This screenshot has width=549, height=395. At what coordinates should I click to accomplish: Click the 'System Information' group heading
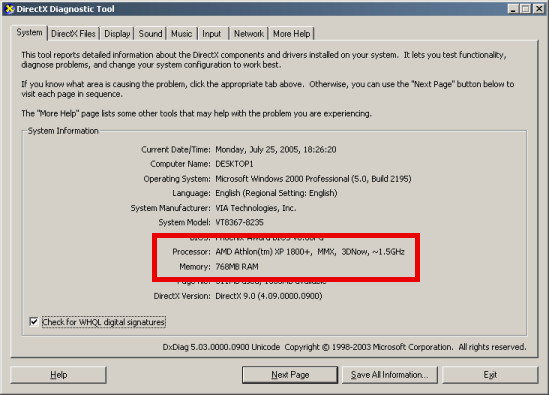[63, 131]
